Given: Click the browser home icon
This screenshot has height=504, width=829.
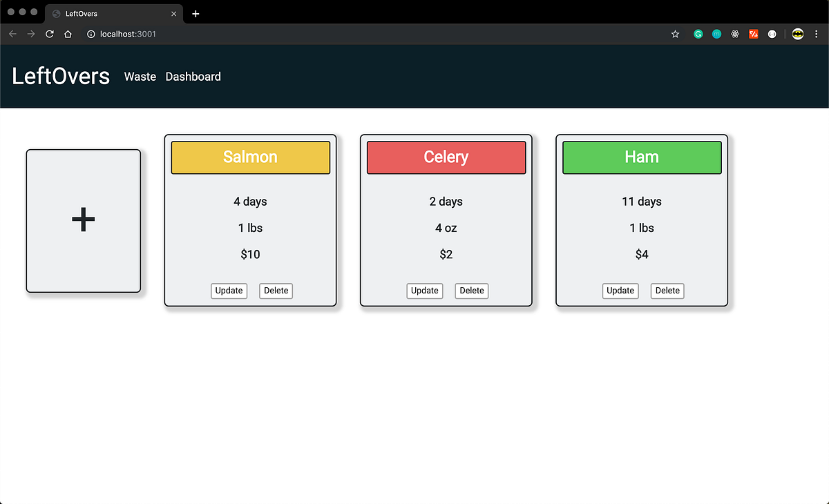Looking at the screenshot, I should point(68,33).
